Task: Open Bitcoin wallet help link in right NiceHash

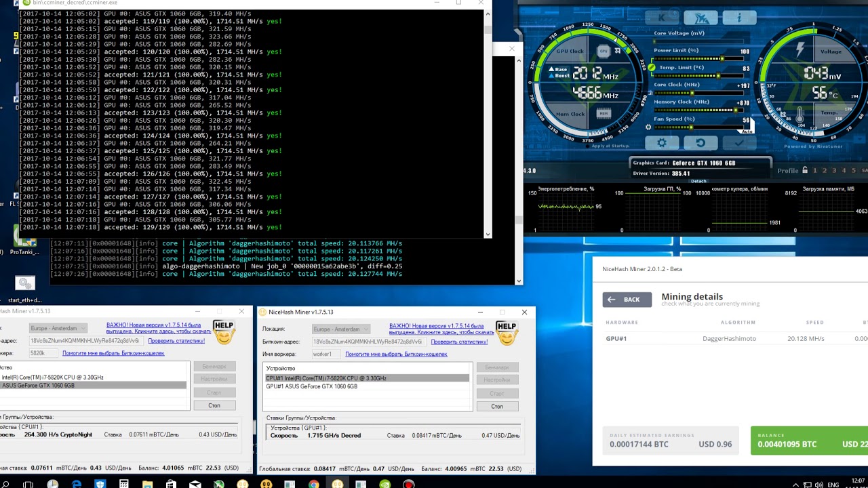Action: tap(396, 354)
